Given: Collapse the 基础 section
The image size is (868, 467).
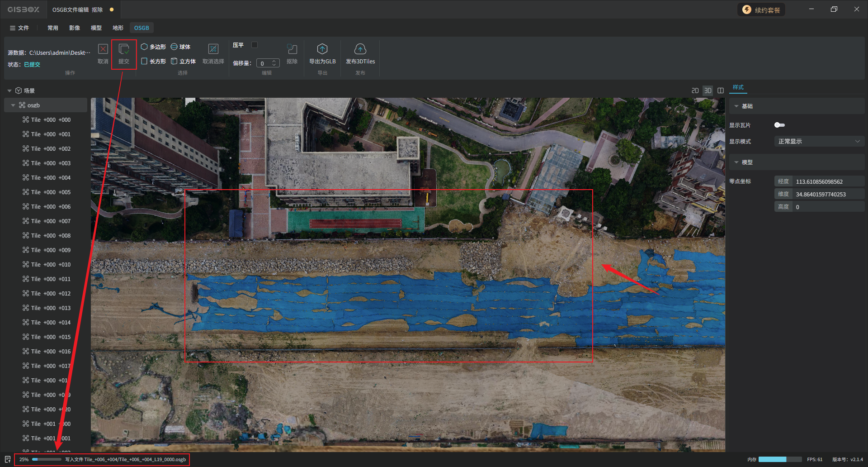Looking at the screenshot, I should tap(736, 106).
